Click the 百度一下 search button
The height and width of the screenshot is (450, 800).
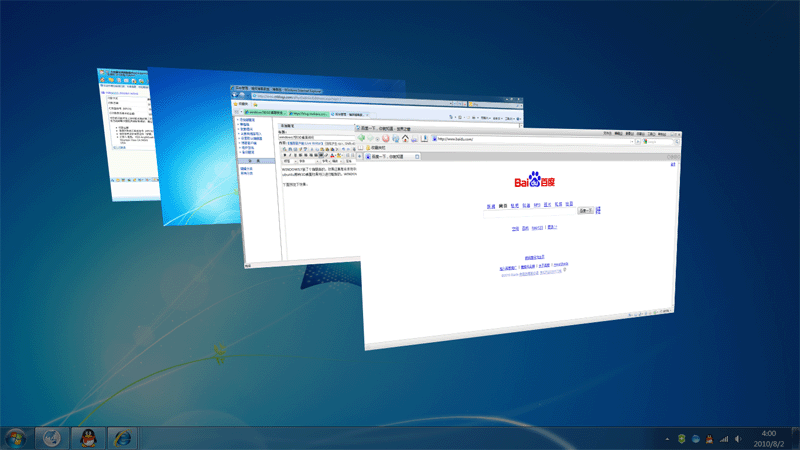(585, 210)
